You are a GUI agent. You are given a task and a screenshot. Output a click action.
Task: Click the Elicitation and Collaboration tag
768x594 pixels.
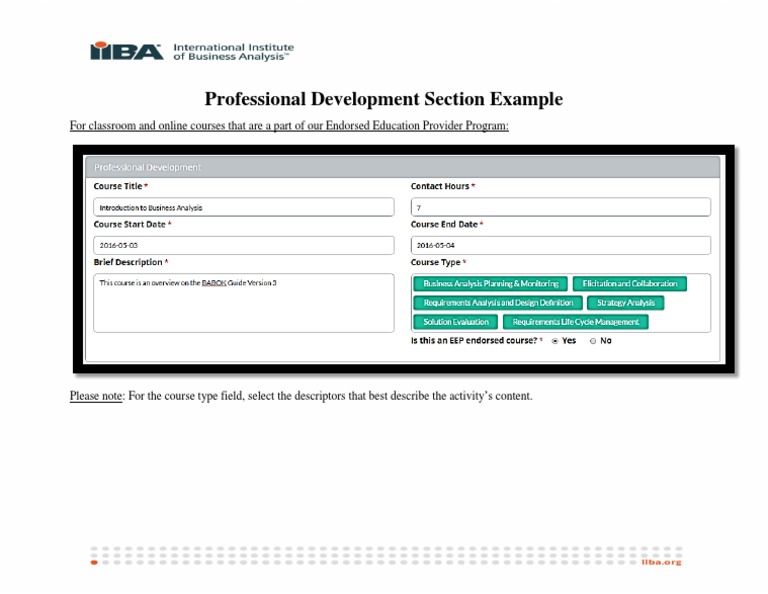(630, 284)
